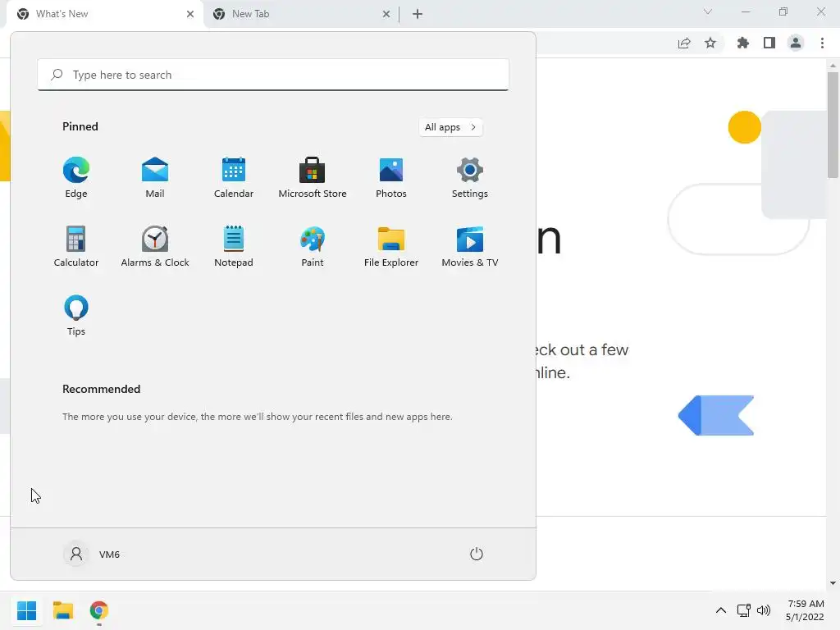The image size is (840, 630).
Task: Toggle the Chrome side panel icon
Action: click(x=769, y=43)
